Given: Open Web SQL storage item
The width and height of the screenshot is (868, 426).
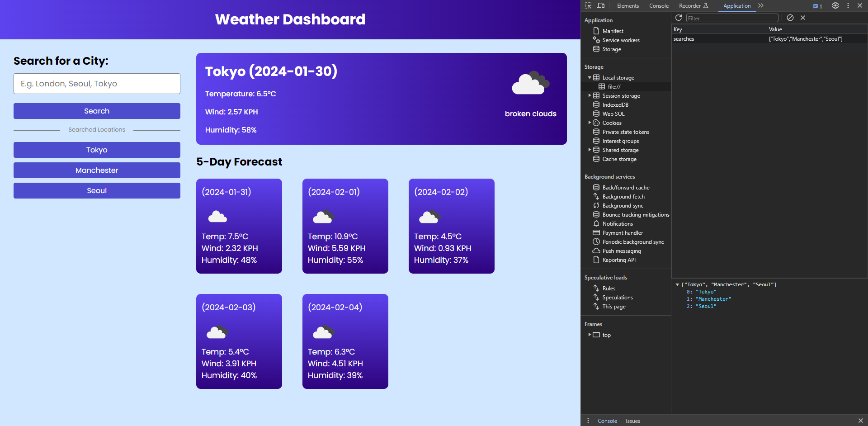Looking at the screenshot, I should (613, 114).
